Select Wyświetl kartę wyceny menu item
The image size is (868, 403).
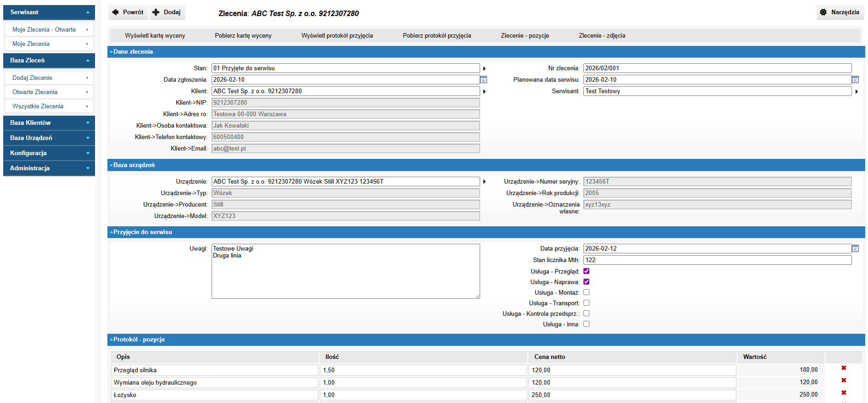click(x=155, y=36)
